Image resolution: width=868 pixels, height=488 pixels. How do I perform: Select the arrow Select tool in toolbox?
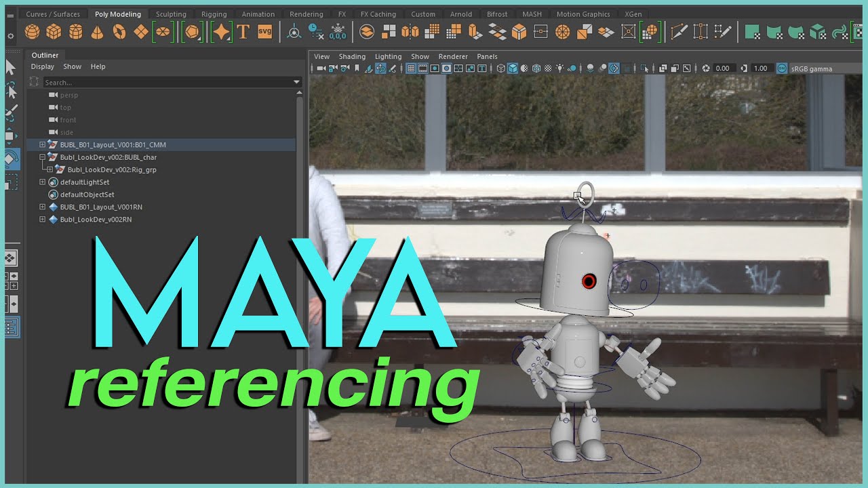10,68
